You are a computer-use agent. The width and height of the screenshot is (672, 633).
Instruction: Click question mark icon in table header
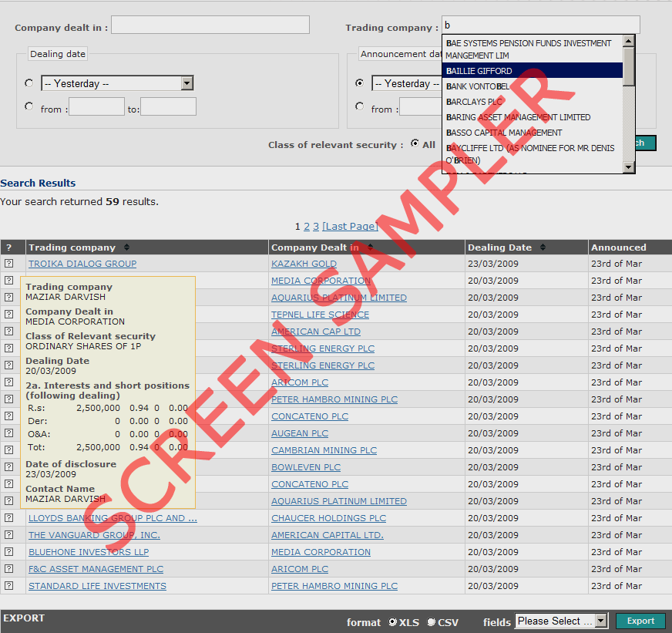[x=9, y=247]
